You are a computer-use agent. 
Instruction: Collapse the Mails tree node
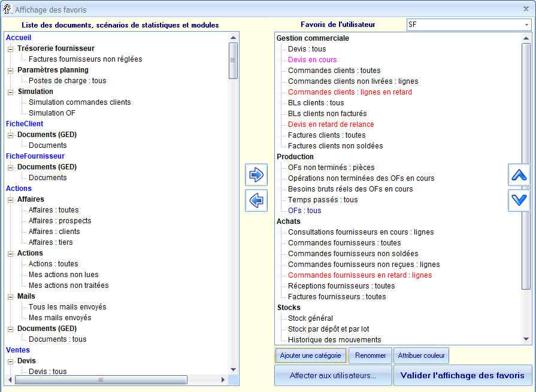tap(10, 296)
